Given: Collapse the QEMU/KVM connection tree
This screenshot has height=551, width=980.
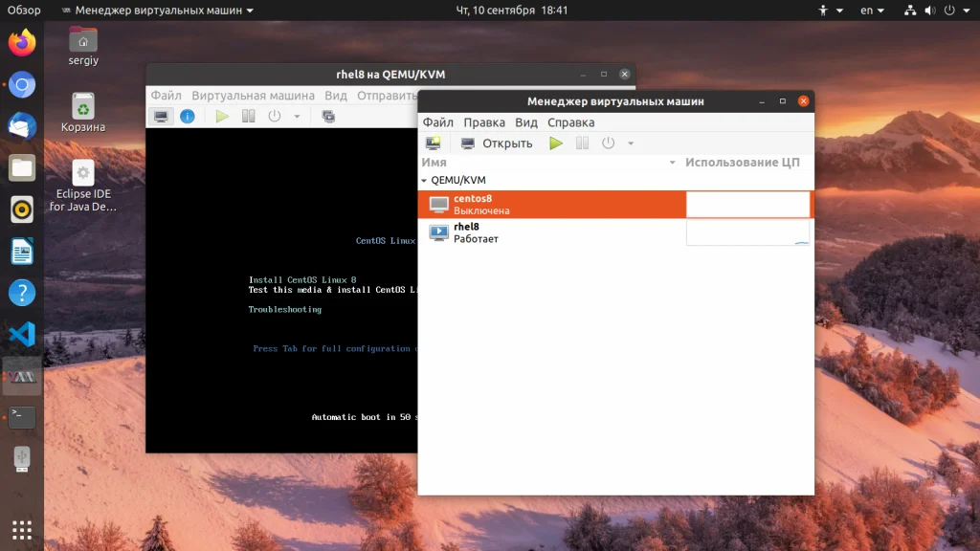Looking at the screenshot, I should coord(424,180).
